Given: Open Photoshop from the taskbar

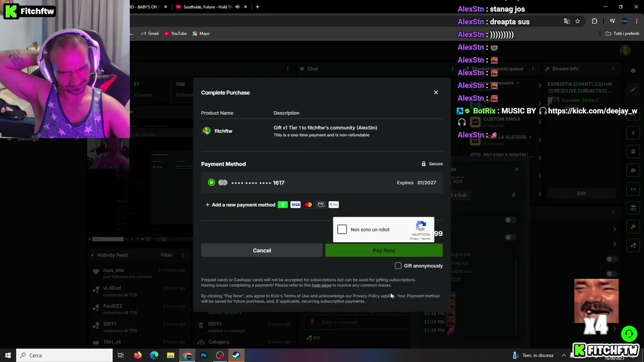Looking at the screenshot, I should click(204, 355).
